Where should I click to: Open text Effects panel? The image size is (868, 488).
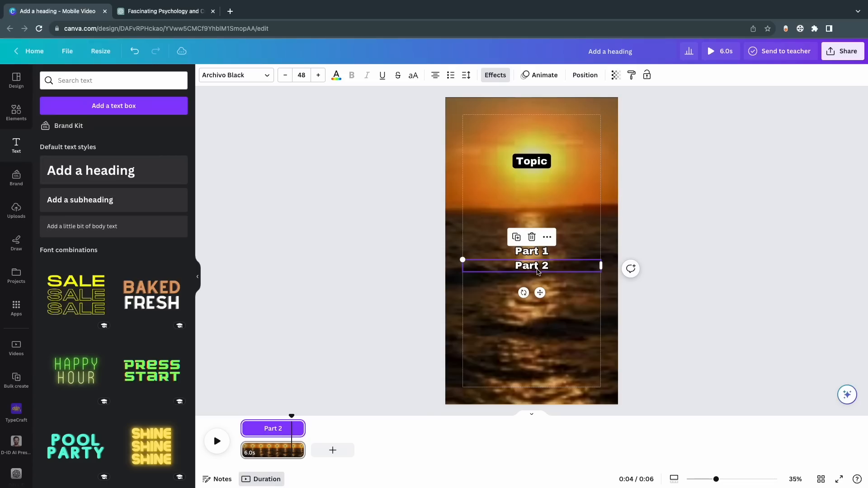(x=495, y=75)
